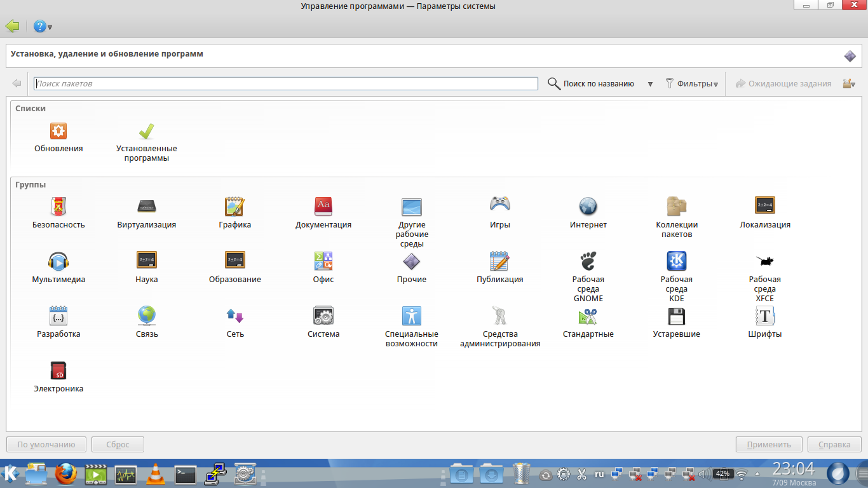This screenshot has height=488, width=868.
Task: Launch VLC media player from taskbar
Action: (x=155, y=473)
